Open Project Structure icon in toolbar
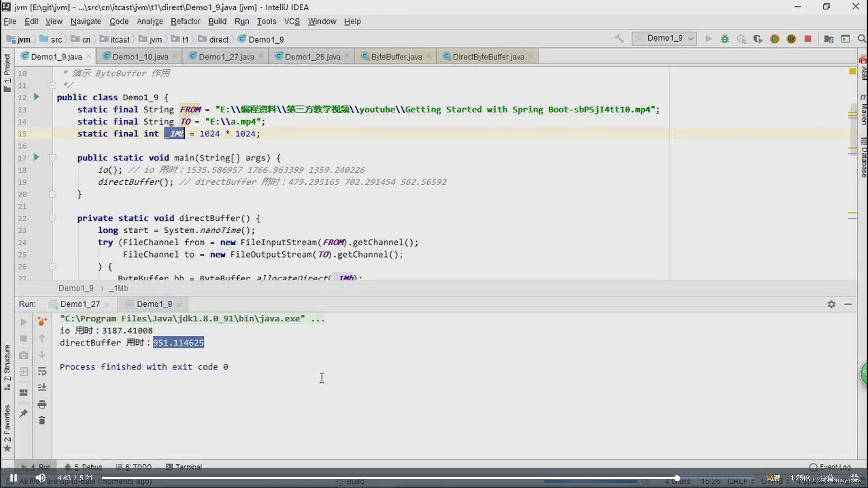This screenshot has height=488, width=868. pyautogui.click(x=829, y=39)
